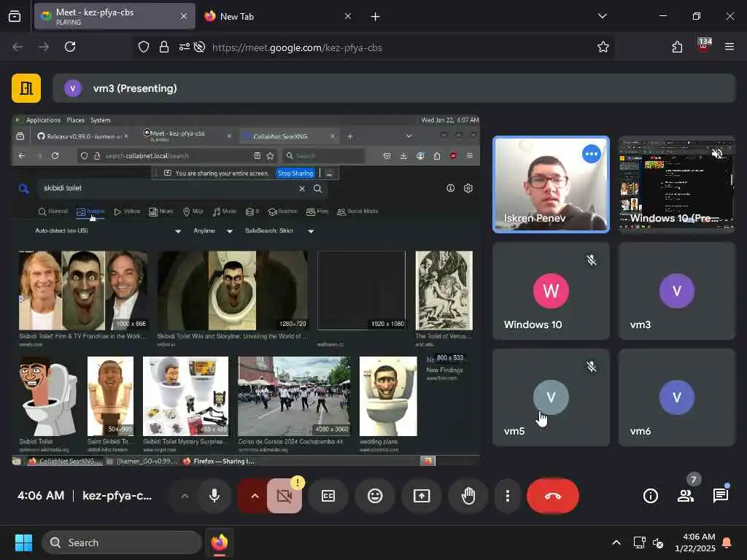Send a reaction with the emoji button

tap(375, 496)
